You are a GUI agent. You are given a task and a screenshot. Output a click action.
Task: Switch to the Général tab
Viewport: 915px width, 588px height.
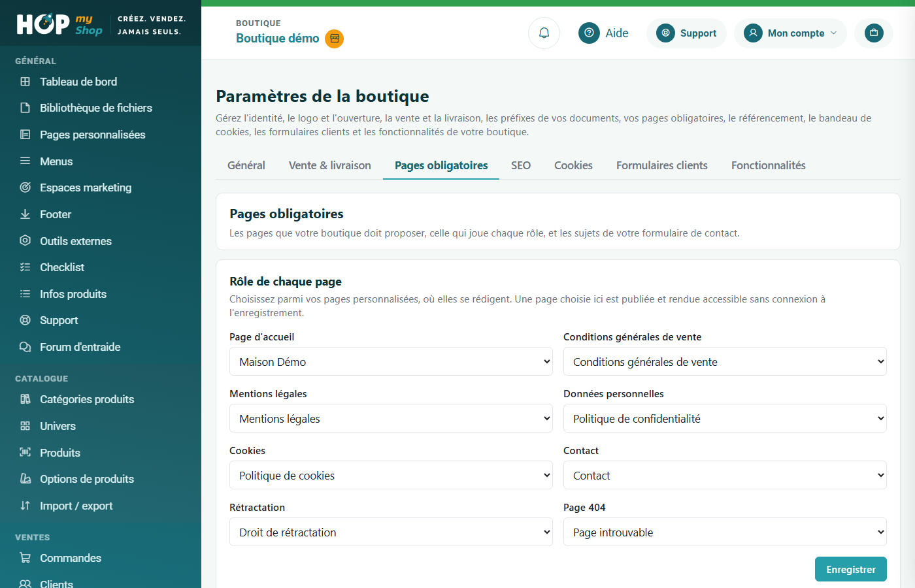pos(246,165)
